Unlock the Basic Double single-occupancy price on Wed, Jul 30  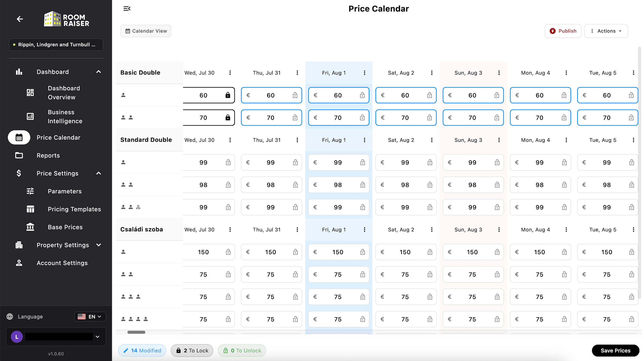point(228,95)
